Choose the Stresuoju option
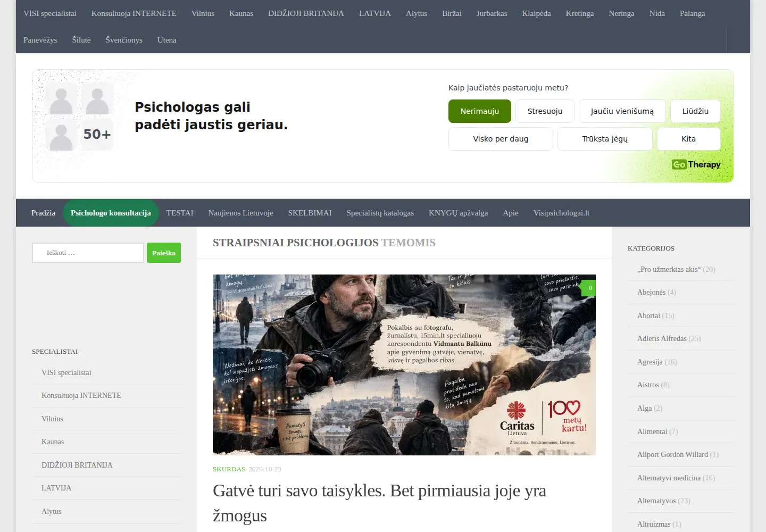Viewport: 766px width, 532px height. tap(545, 111)
